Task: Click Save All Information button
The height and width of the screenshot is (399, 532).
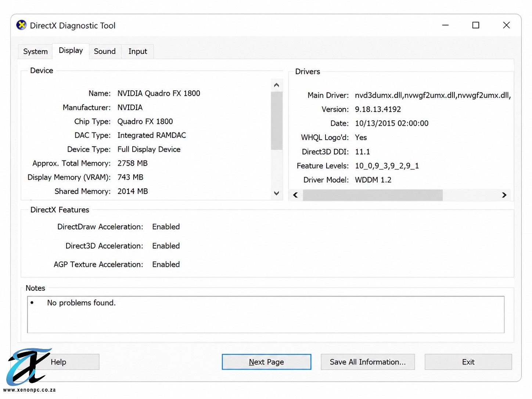Action: click(368, 362)
